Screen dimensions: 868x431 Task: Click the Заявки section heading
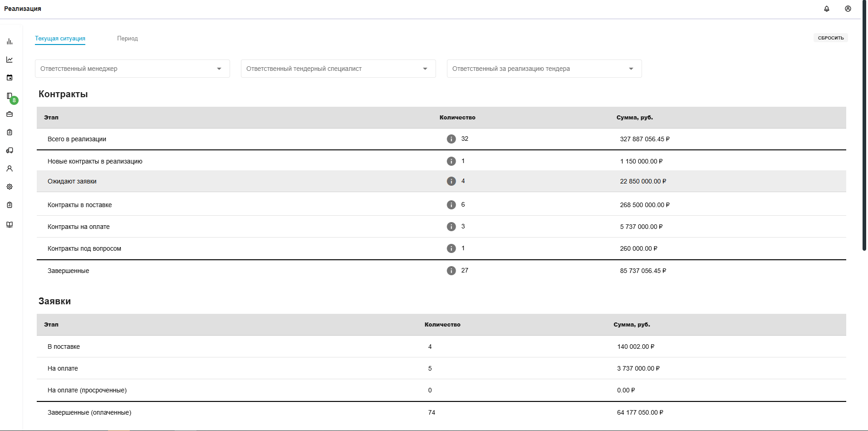point(54,301)
